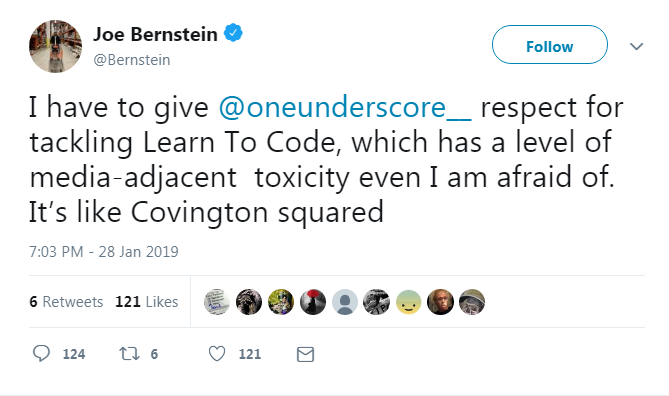The image size is (669, 396).
Task: Select the default gray silhouette avatar
Action: click(345, 302)
